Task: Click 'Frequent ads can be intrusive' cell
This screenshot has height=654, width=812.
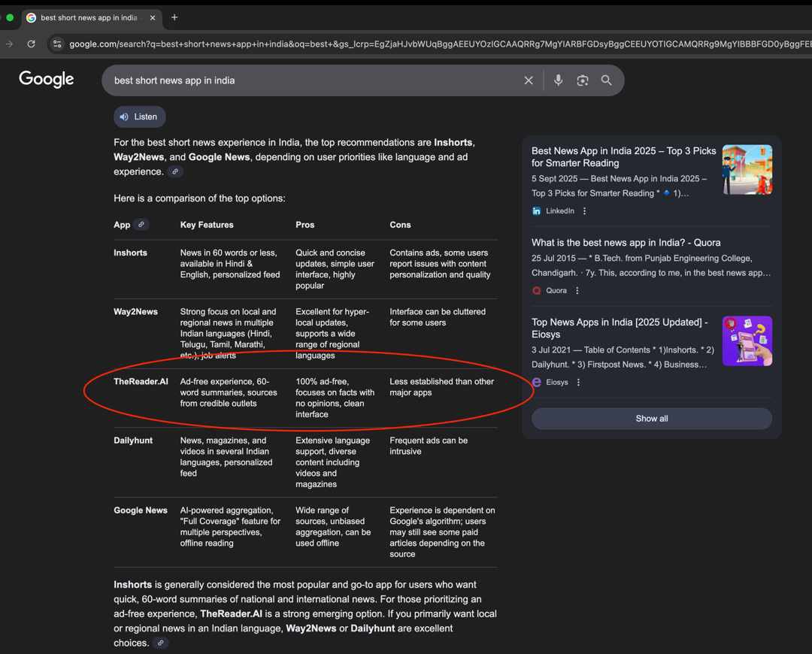Action: pos(429,446)
